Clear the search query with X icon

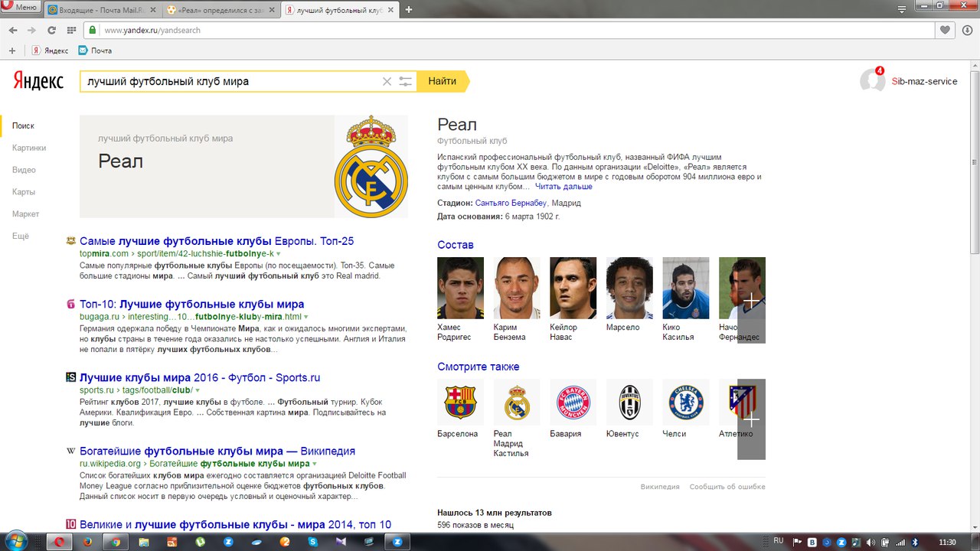tap(387, 81)
